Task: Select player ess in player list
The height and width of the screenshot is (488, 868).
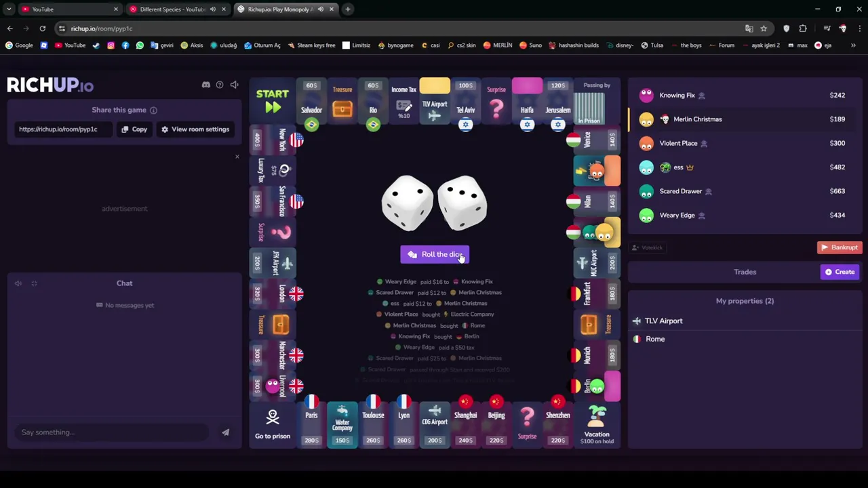Action: [x=745, y=167]
